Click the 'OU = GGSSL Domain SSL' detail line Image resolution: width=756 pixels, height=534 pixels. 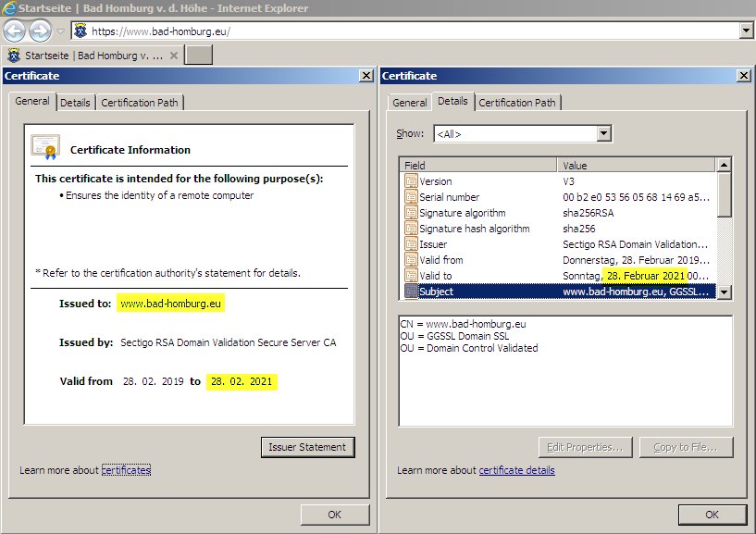coord(454,336)
